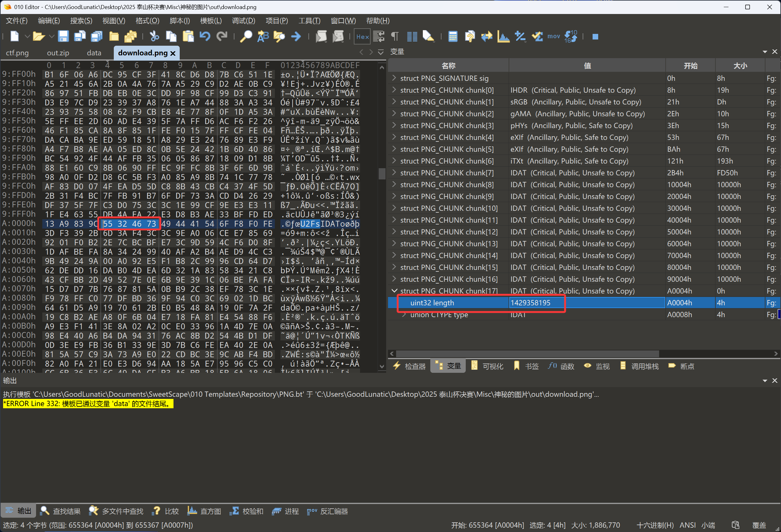Image resolution: width=781 pixels, height=532 pixels.
Task: Click the blue stop square icon
Action: tap(595, 37)
